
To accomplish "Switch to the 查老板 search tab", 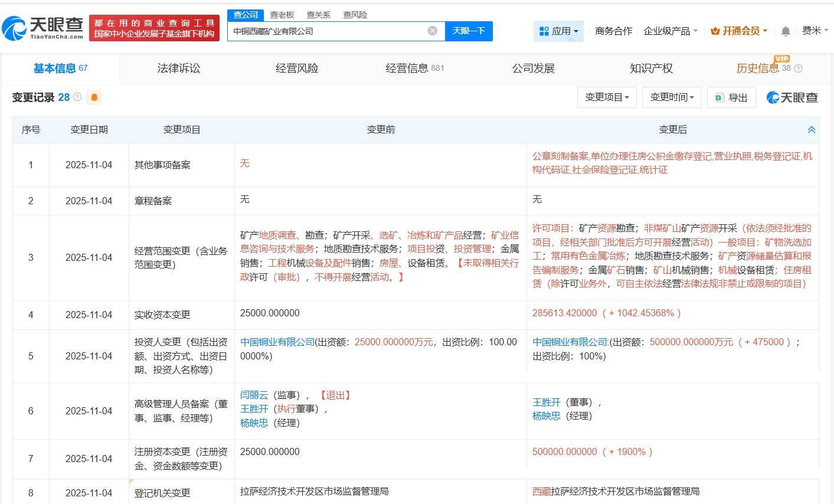I will (x=282, y=15).
